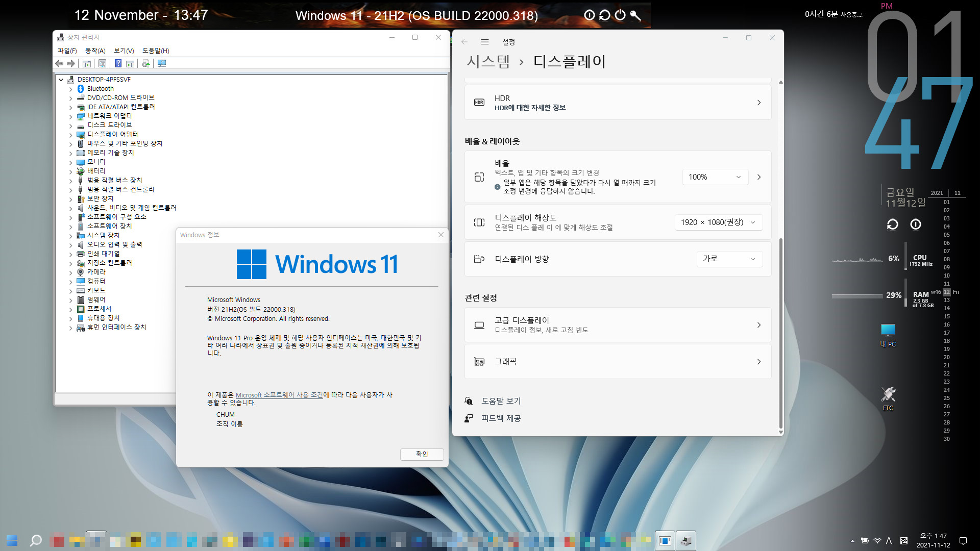Click the Device Manager taskbar icon

(686, 541)
